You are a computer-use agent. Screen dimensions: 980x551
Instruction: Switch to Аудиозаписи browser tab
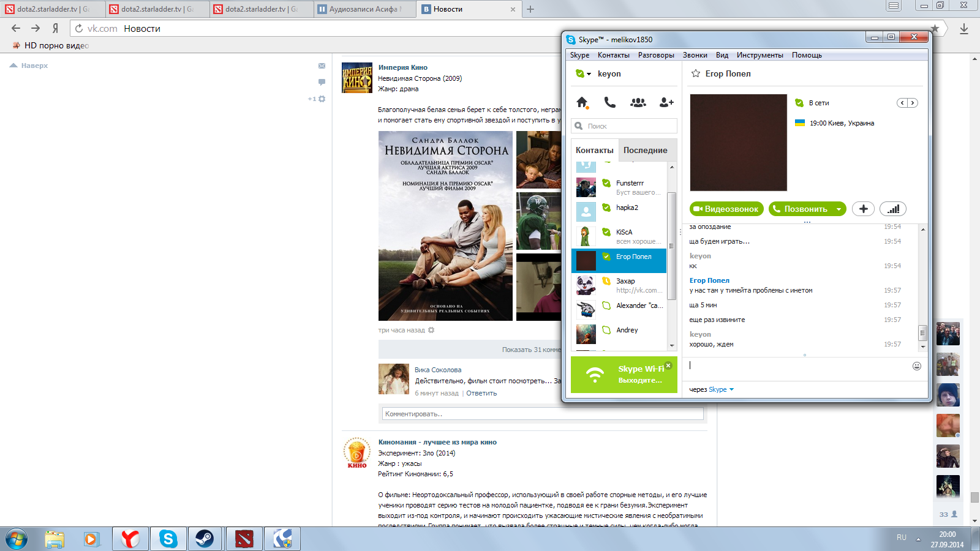[x=364, y=9]
